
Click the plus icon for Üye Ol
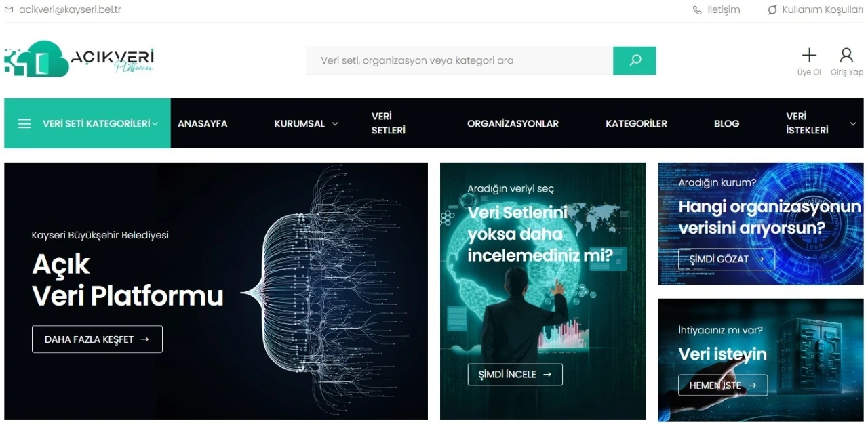tap(809, 56)
